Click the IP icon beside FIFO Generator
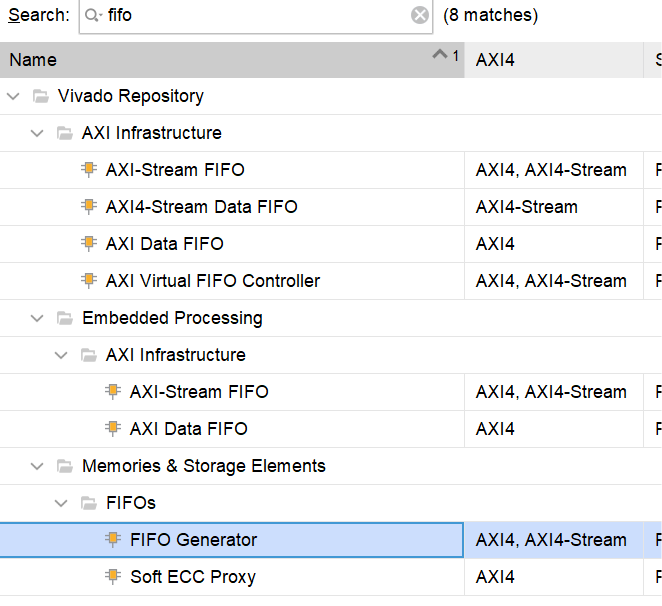The image size is (662, 606). (113, 539)
